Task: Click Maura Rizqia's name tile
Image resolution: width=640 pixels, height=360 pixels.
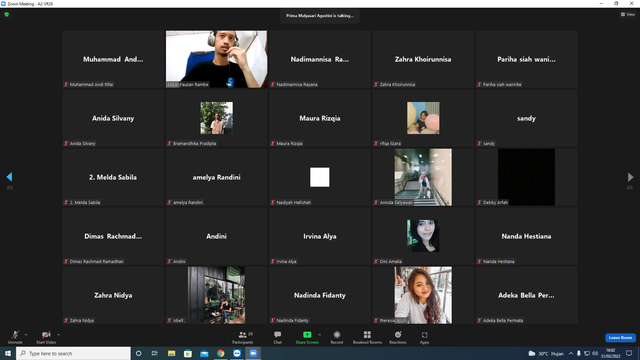Action: tap(320, 118)
